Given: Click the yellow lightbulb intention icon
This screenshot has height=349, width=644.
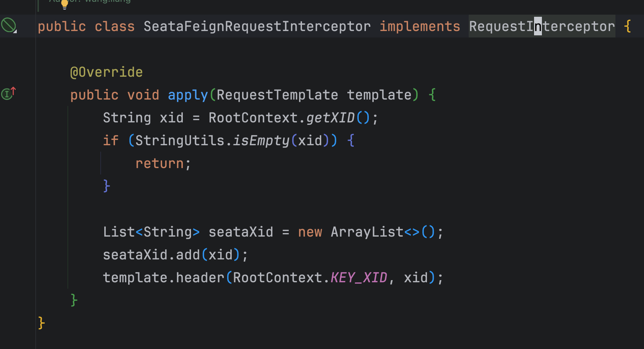Looking at the screenshot, I should [65, 4].
